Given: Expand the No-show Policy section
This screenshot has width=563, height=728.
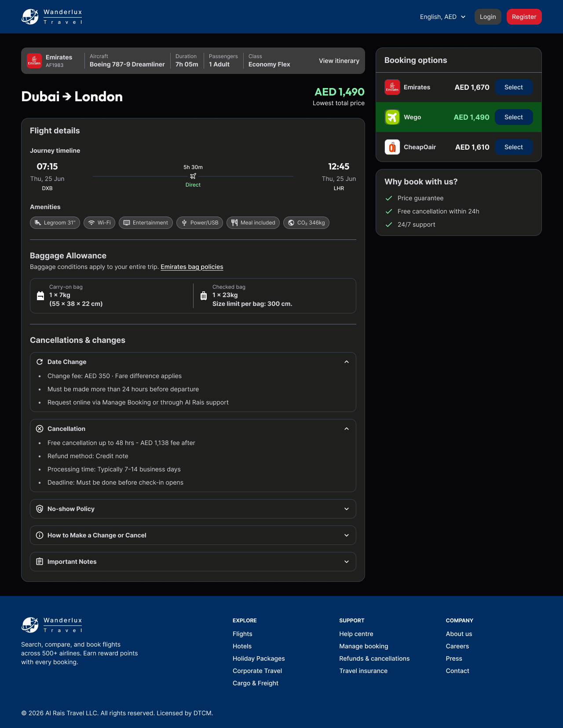Looking at the screenshot, I should [193, 509].
